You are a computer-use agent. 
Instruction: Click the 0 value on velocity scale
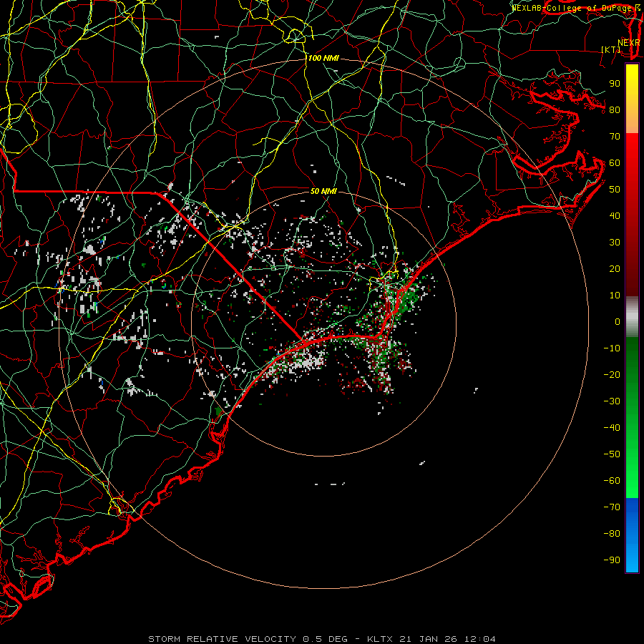pos(618,322)
